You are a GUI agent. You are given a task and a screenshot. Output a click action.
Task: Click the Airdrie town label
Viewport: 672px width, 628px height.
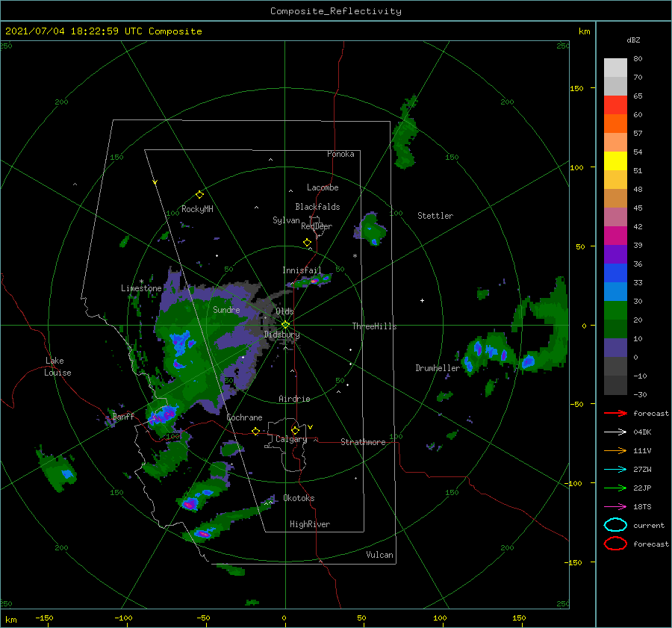pos(294,399)
